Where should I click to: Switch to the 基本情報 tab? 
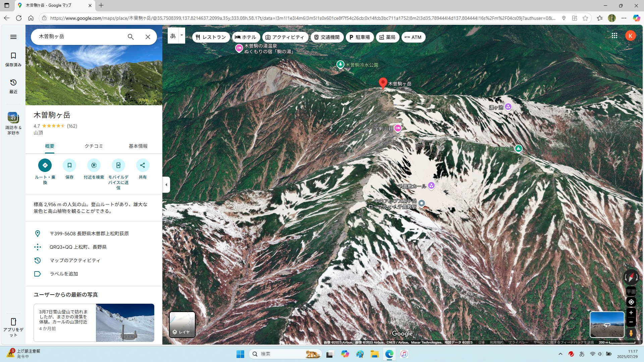tap(138, 146)
